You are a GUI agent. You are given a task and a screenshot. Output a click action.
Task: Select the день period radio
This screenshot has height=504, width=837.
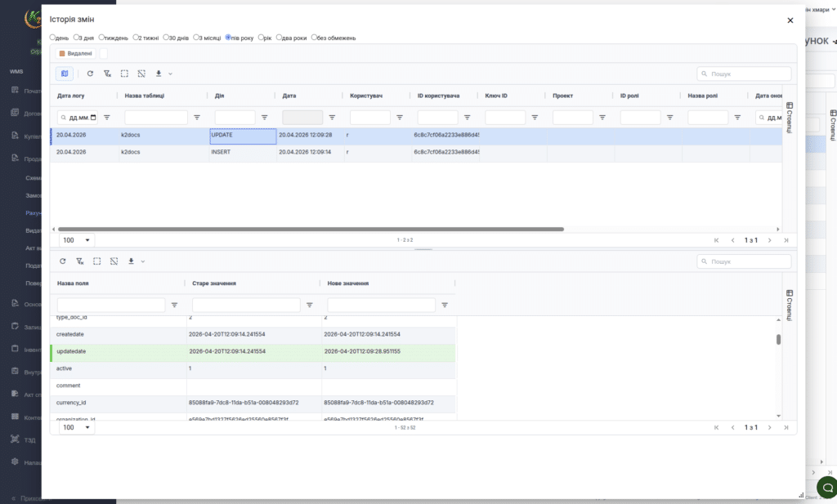tap(52, 38)
